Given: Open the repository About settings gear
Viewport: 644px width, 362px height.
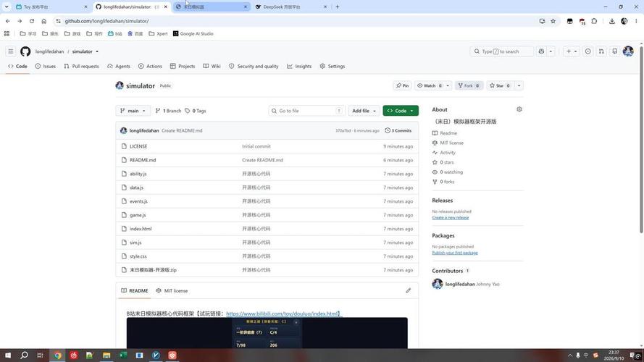Looking at the screenshot, I should click(x=519, y=109).
